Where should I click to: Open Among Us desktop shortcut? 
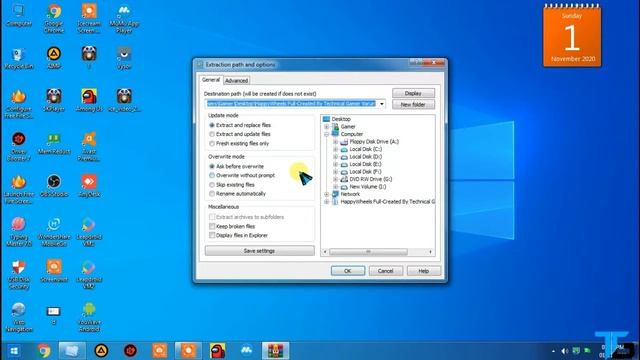click(x=89, y=100)
